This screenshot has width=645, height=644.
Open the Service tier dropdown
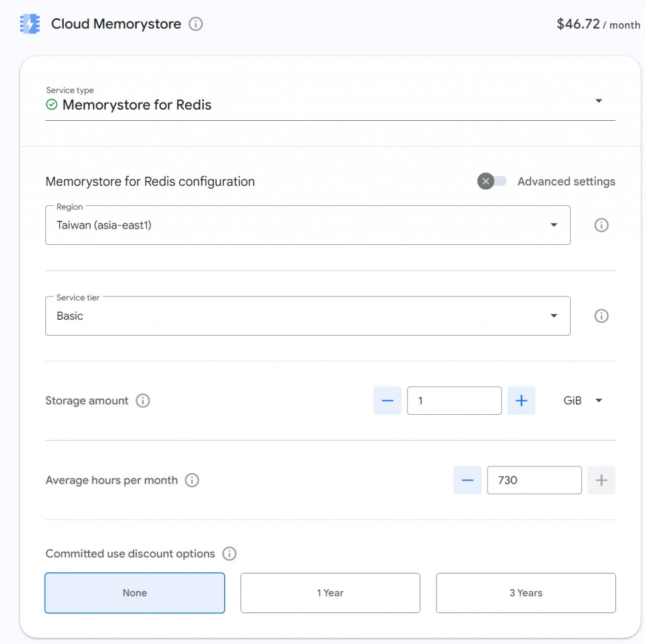[x=554, y=316]
